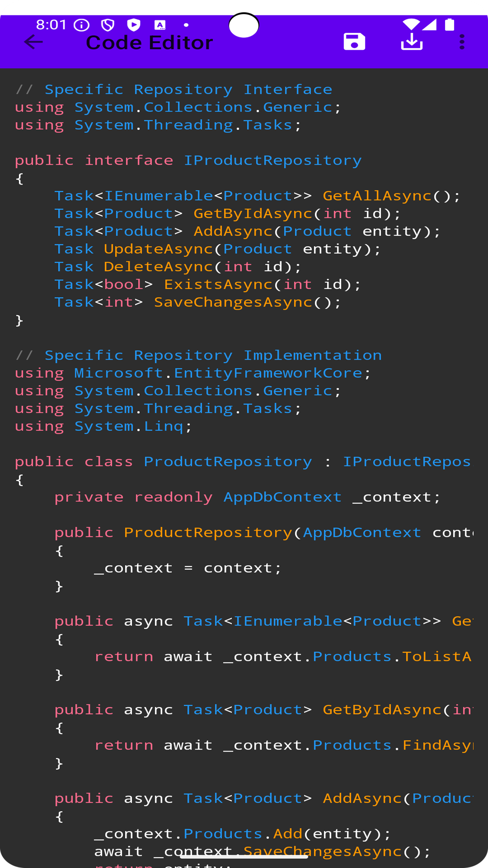
Task: Place cursor on ExistsAsync method declaration
Action: 218,284
